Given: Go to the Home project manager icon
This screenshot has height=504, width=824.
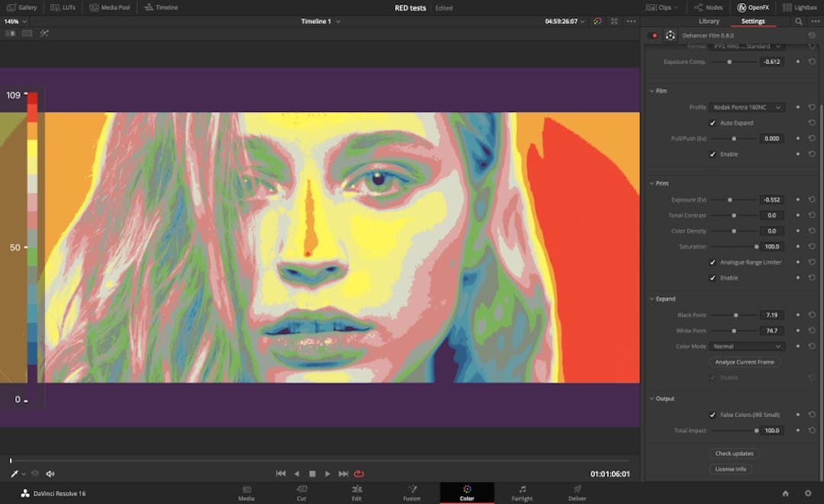Looking at the screenshot, I should pos(785,493).
